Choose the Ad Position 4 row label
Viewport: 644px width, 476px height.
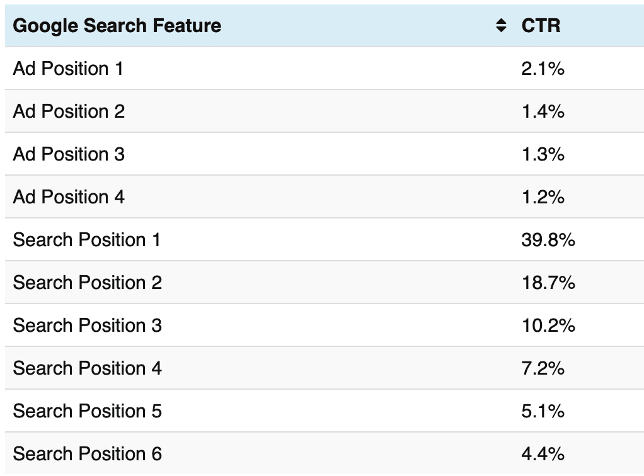(x=68, y=197)
